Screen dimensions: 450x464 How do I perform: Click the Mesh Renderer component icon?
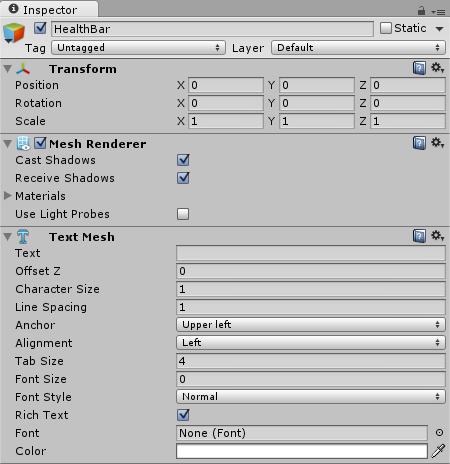coord(23,143)
